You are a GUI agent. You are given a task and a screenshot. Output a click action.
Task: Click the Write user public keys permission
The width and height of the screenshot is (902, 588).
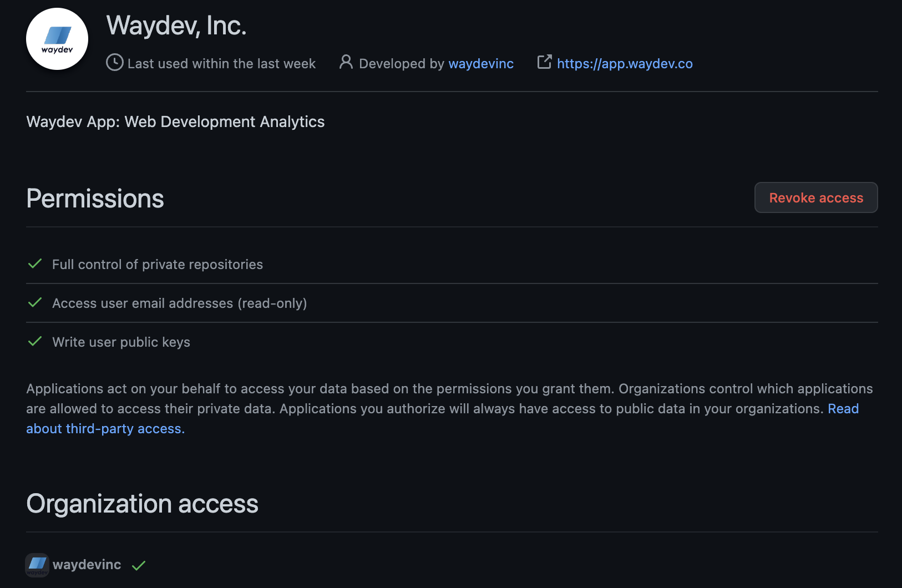tap(121, 342)
